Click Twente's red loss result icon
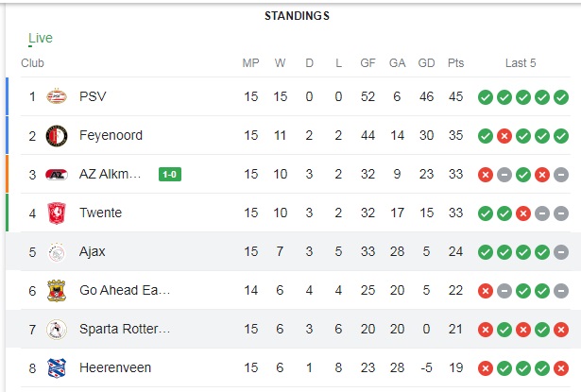 (523, 213)
